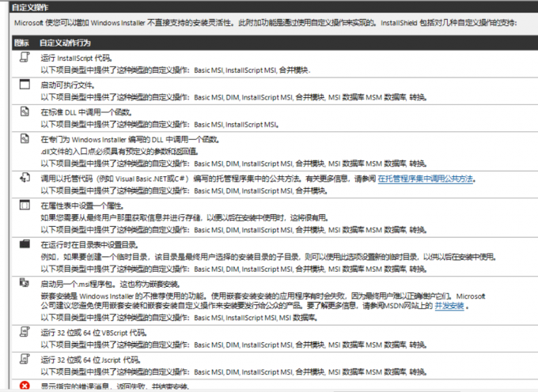Screen dimensions: 538x392
Task: Select text 启动另一个.msi程序包
Action: tap(78, 284)
